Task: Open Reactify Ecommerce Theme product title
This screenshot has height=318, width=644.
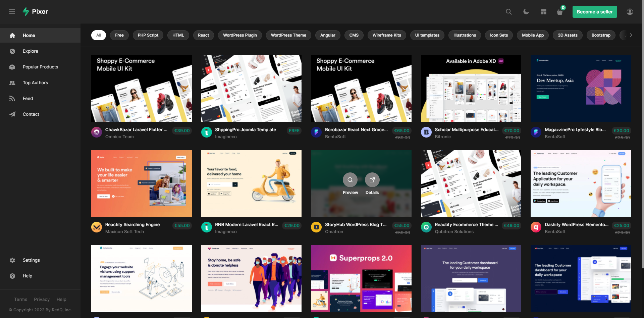Action: point(466,225)
